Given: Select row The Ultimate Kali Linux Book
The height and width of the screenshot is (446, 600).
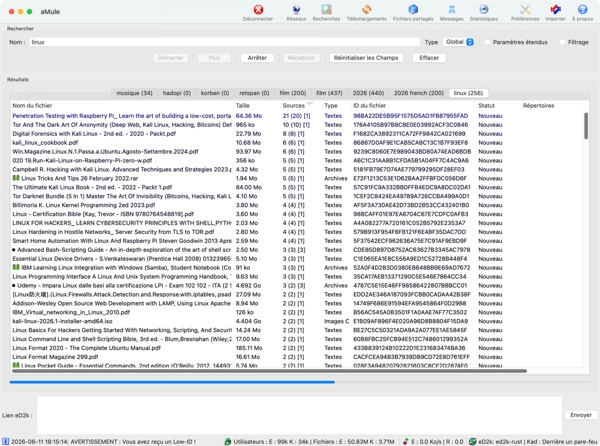Looking at the screenshot, I should pos(297,187).
